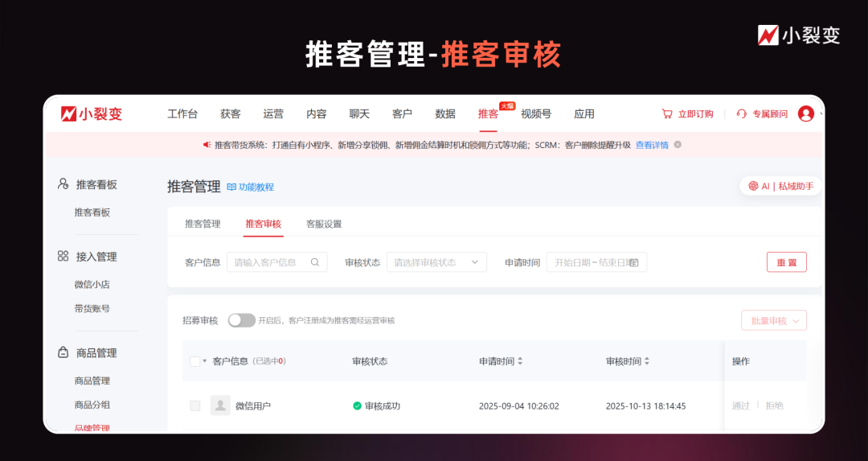This screenshot has height=461, width=868.
Task: Click the calendar icon in 申请时间 field
Action: coord(634,262)
